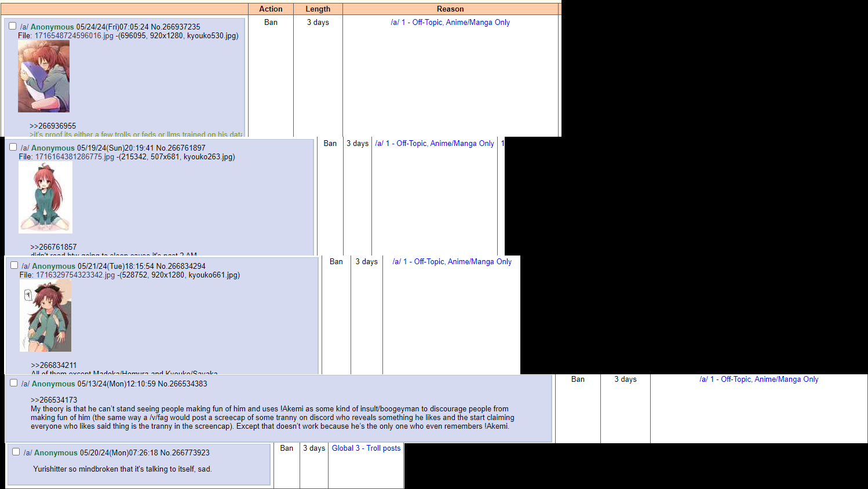Click the Anonymous name on post No.266937235

click(52, 27)
